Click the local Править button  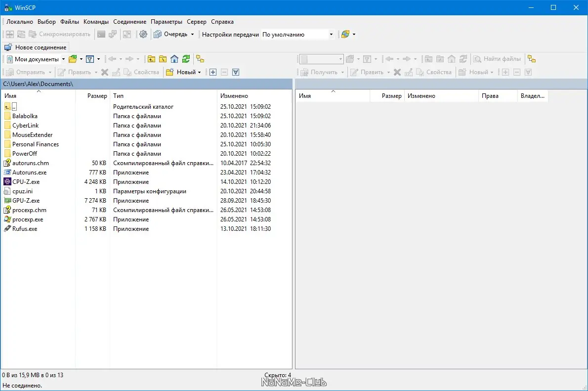pyautogui.click(x=74, y=72)
